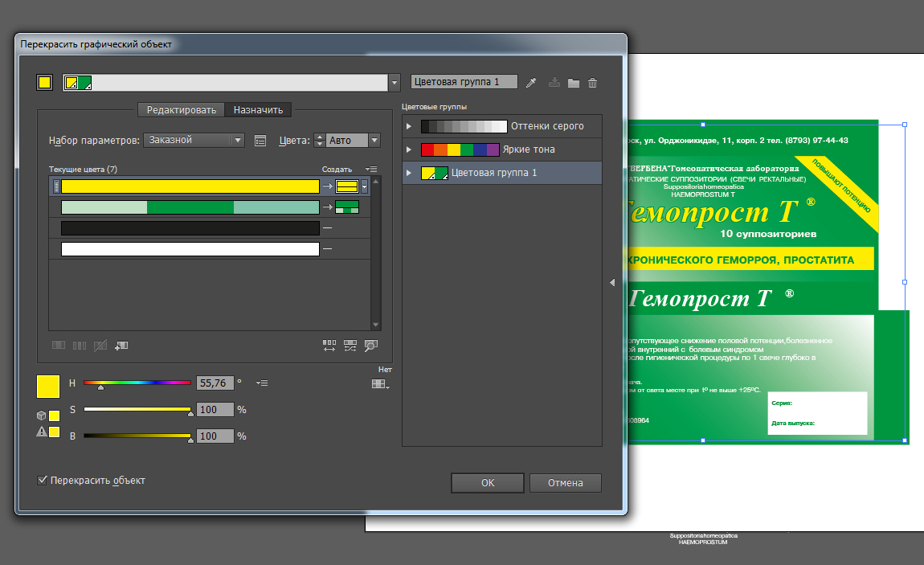Click the Цвета stepper arrows
Viewport: 924px width, 565px height.
pyautogui.click(x=320, y=140)
